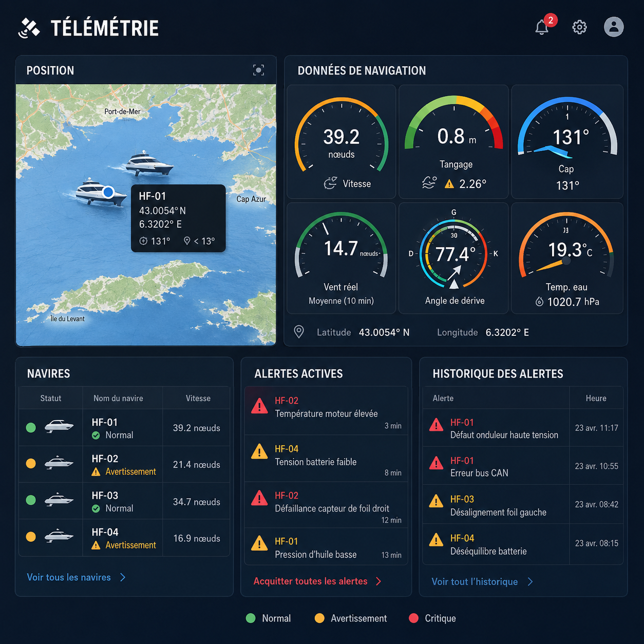Image resolution: width=644 pixels, height=644 pixels.
Task: Sort by Statut column header
Action: (51, 399)
